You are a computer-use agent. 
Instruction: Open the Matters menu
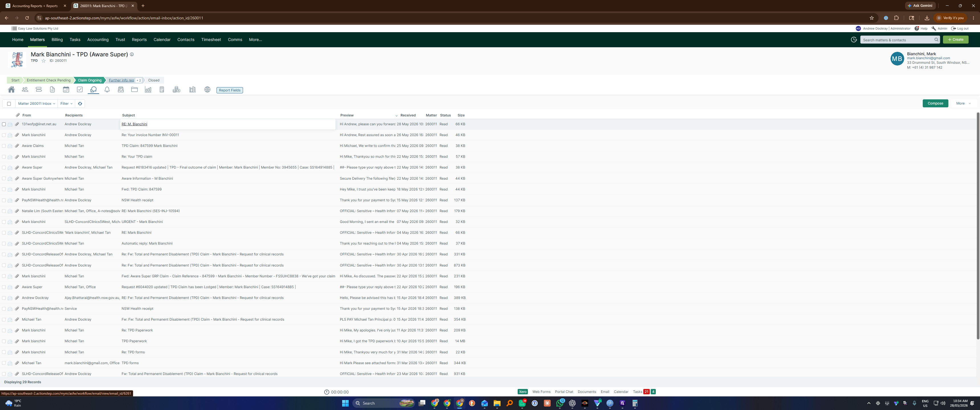coord(37,40)
